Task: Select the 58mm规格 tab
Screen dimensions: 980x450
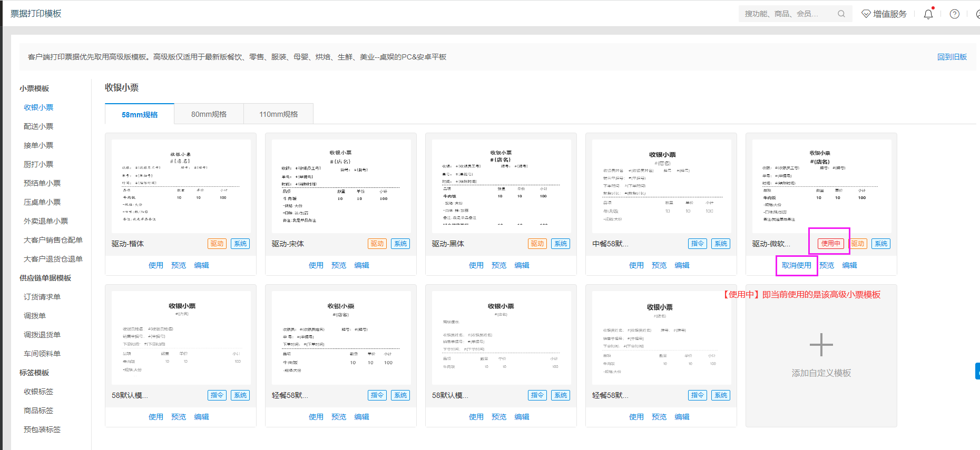Action: tap(140, 115)
